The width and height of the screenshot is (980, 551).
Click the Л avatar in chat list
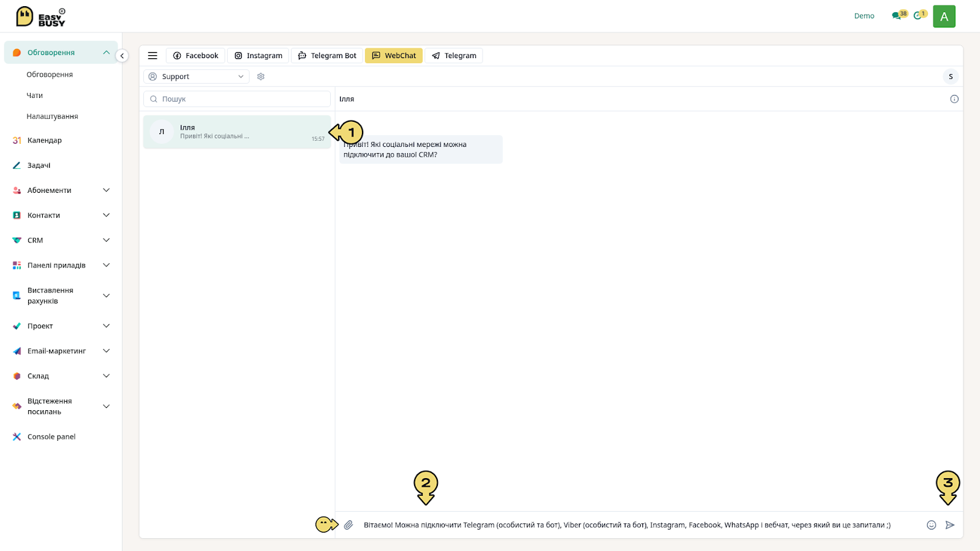click(x=162, y=132)
